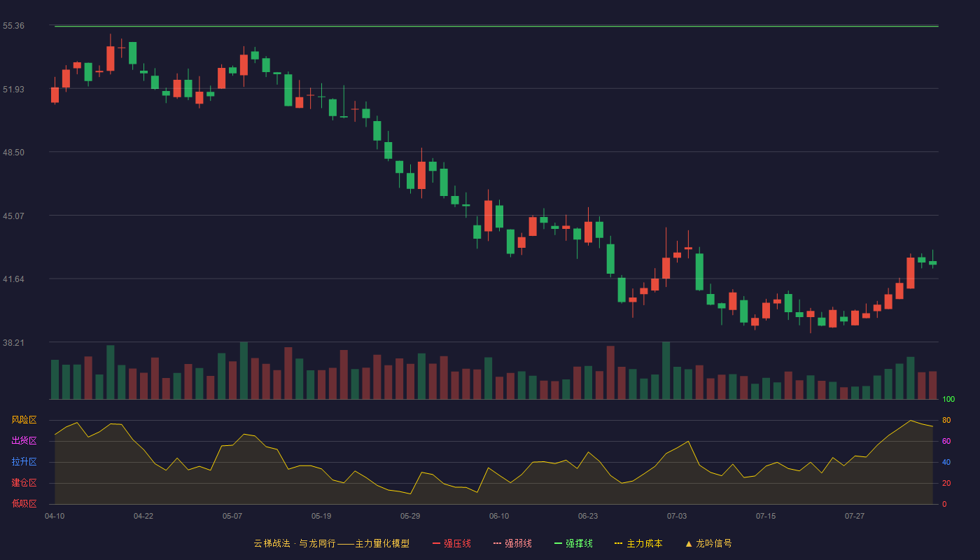Click the 38.21 price level label
This screenshot has height=560, width=980.
point(13,343)
